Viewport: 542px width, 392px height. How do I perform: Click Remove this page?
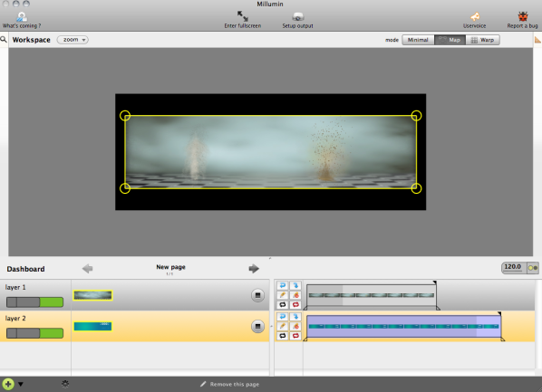[x=230, y=384]
